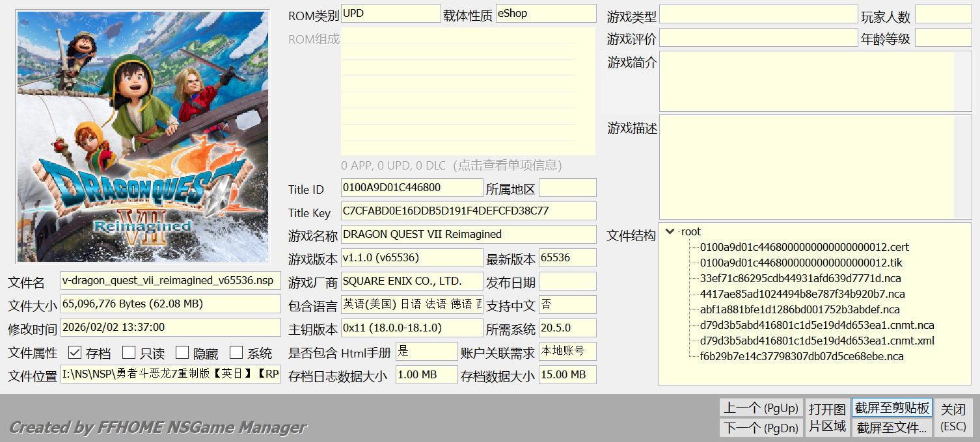The image size is (980, 442).
Task: Enable the 只读 read-only checkbox
Action: click(129, 353)
